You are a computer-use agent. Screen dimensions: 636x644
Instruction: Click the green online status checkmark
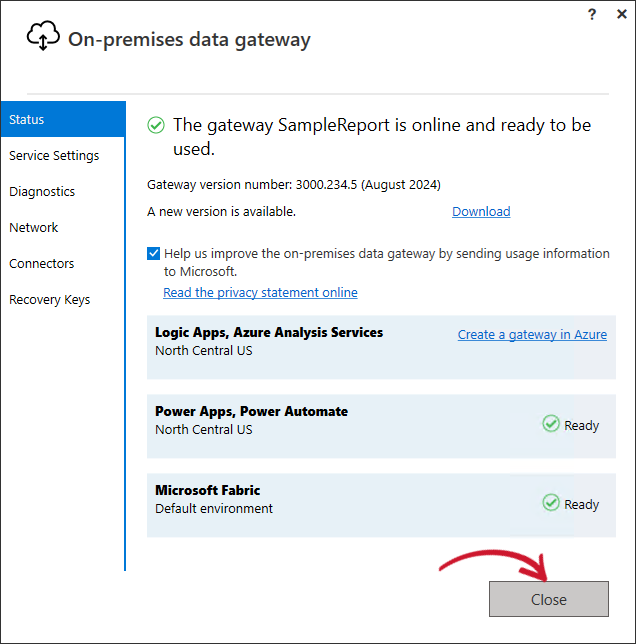(x=156, y=125)
